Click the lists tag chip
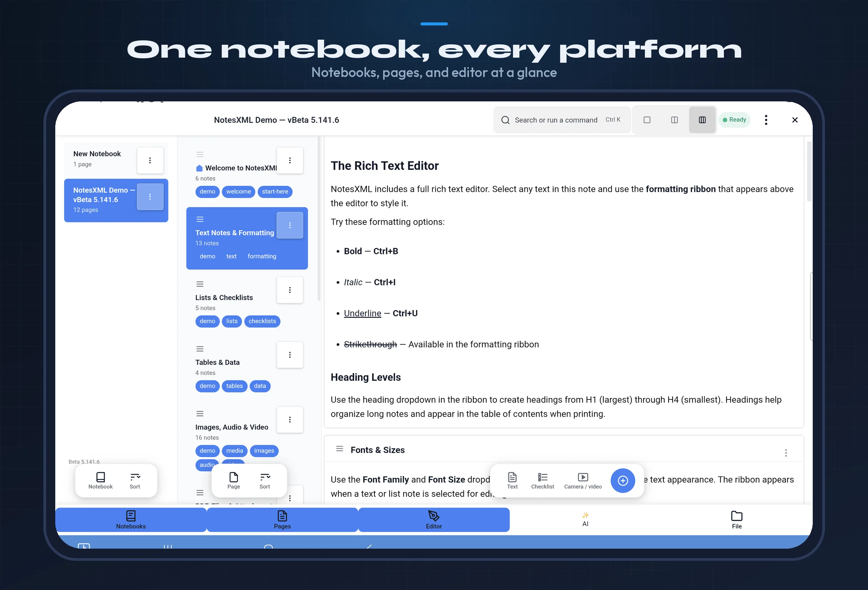The width and height of the screenshot is (868, 590). (232, 321)
